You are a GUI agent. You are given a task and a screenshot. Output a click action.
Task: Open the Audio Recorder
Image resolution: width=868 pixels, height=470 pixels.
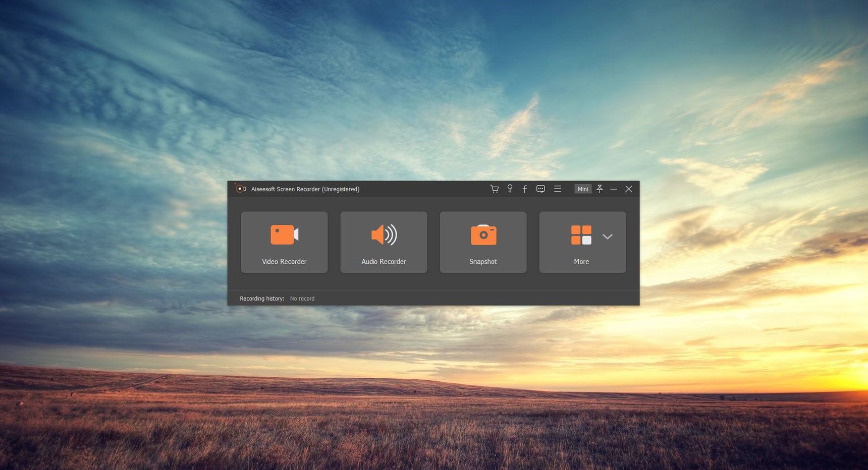(x=384, y=242)
